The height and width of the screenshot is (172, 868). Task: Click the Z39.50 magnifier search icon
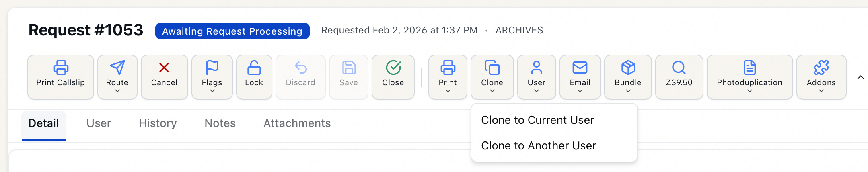(x=679, y=68)
